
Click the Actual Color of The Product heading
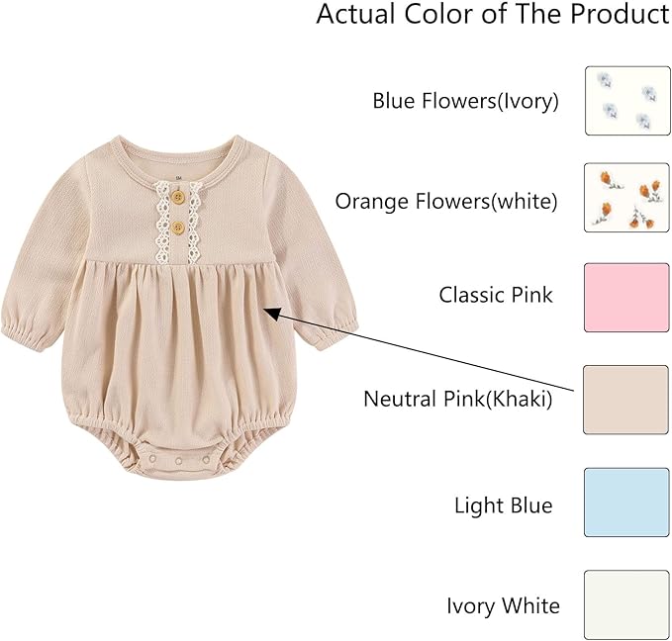[x=492, y=16]
